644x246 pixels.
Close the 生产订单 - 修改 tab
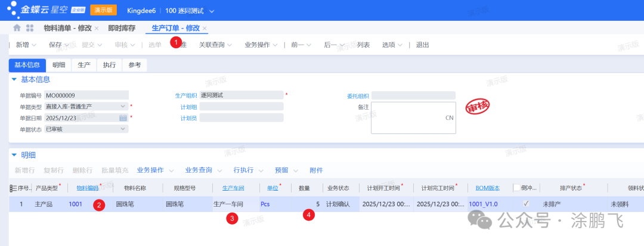click(x=205, y=29)
